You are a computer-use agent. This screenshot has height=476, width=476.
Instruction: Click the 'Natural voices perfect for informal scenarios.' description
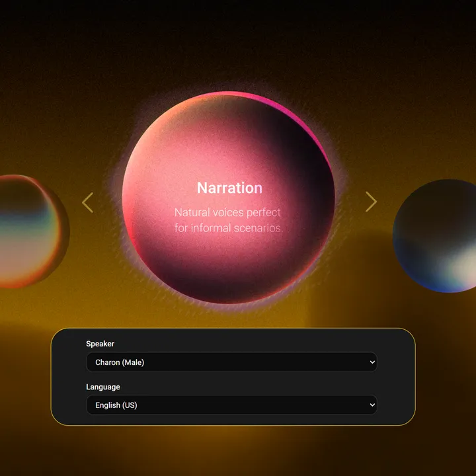click(x=228, y=220)
